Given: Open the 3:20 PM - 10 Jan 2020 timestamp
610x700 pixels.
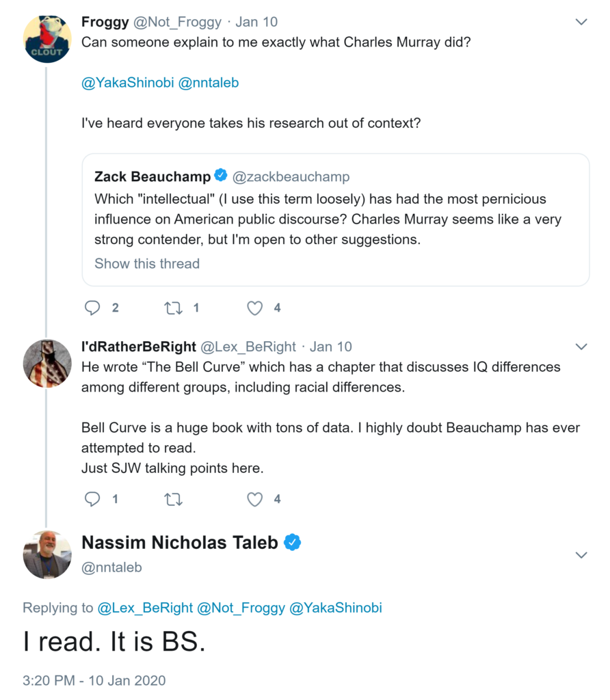Looking at the screenshot, I should pos(94,681).
